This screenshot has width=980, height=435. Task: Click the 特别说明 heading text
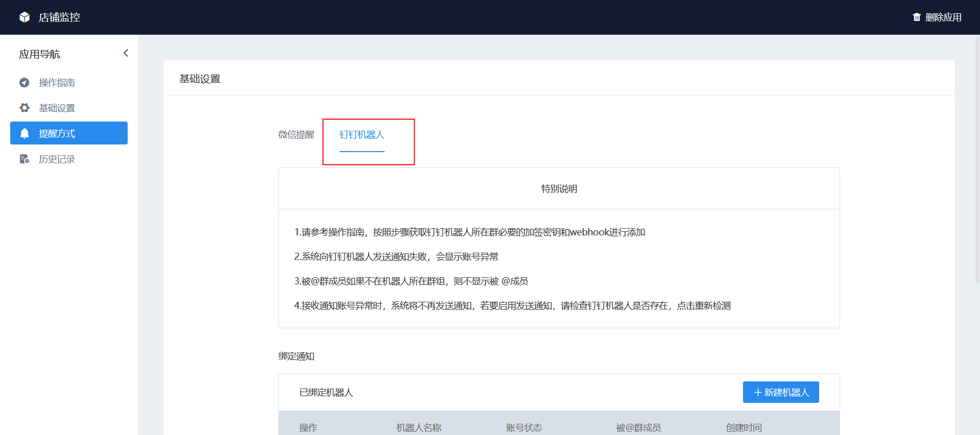coord(559,189)
